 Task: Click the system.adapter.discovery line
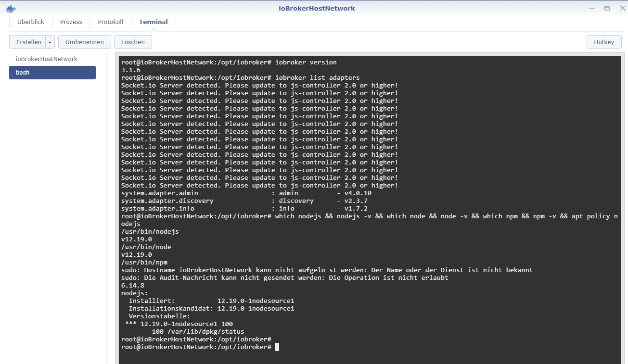click(x=244, y=201)
